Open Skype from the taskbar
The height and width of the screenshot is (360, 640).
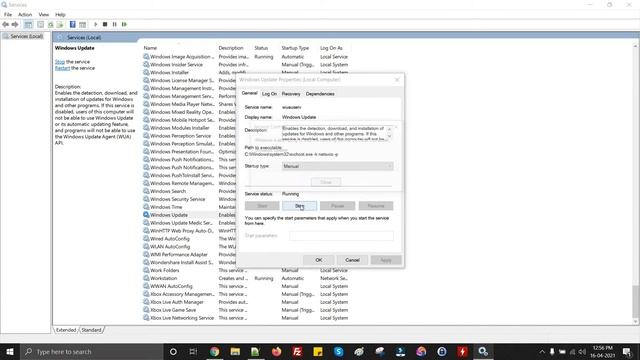coord(338,351)
